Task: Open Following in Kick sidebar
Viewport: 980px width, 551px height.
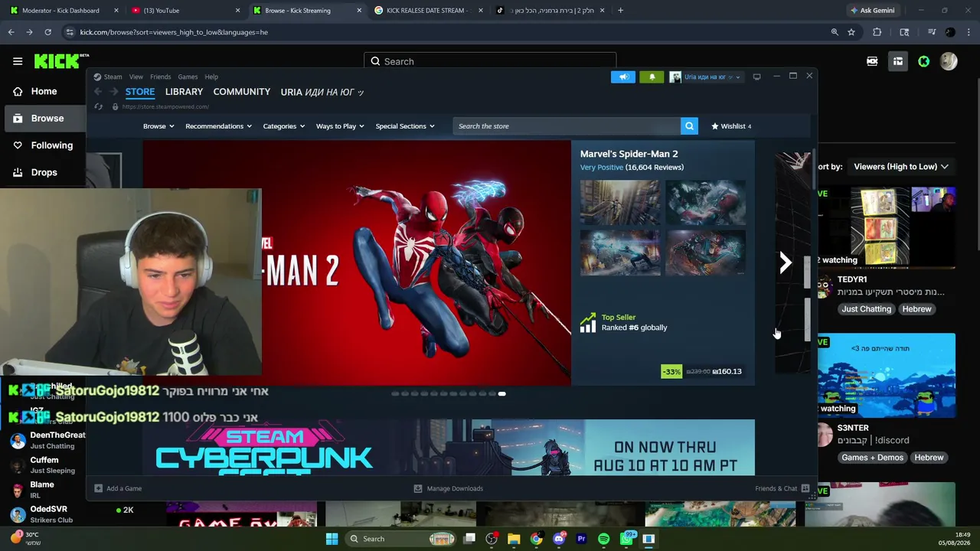Action: 44,145
